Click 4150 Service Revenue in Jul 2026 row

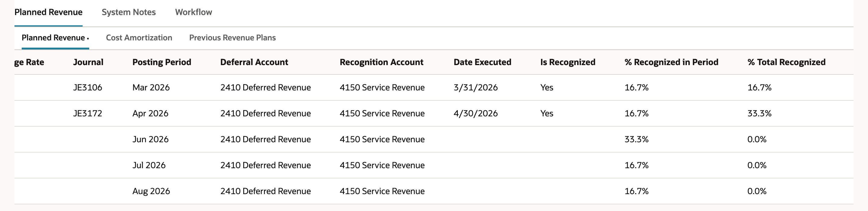coord(382,165)
